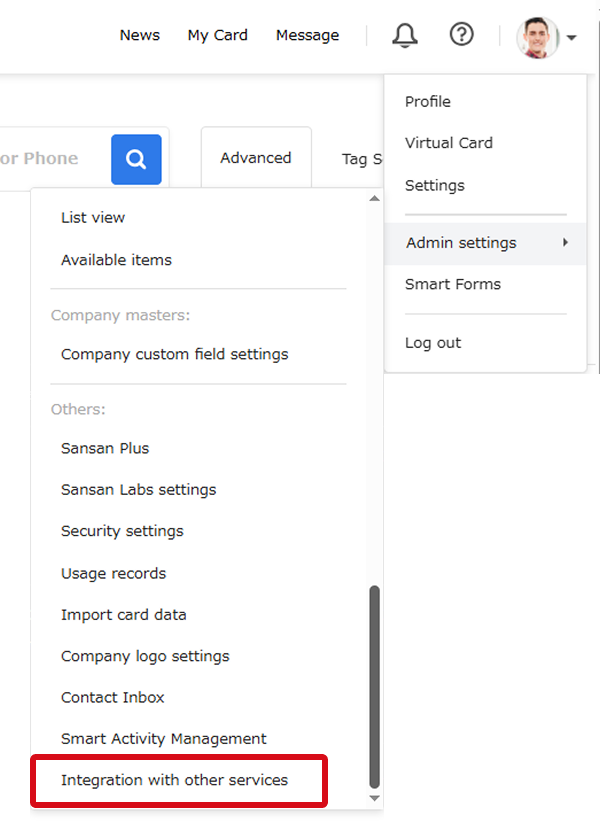600x838 pixels.
Task: Click the user profile avatar photo
Action: pyautogui.click(x=537, y=37)
